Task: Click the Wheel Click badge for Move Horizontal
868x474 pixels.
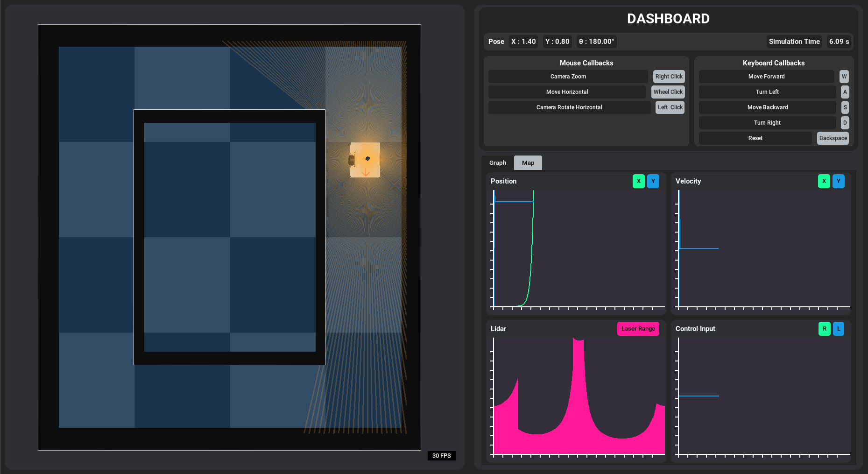Action: tap(668, 92)
